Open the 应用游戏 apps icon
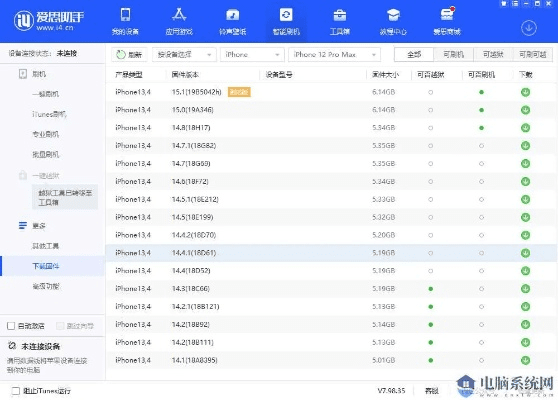This screenshot has height=400, width=558. pyautogui.click(x=179, y=15)
